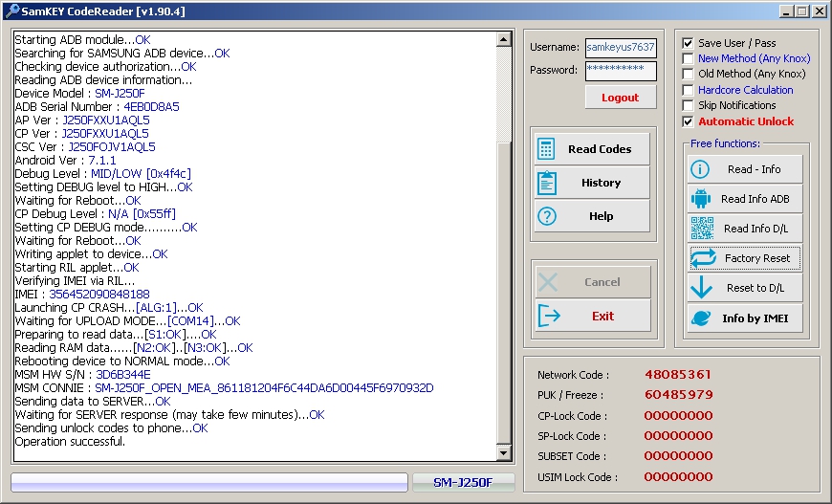832x504 pixels.
Task: Click the log scrollbar down arrow
Action: (x=504, y=452)
